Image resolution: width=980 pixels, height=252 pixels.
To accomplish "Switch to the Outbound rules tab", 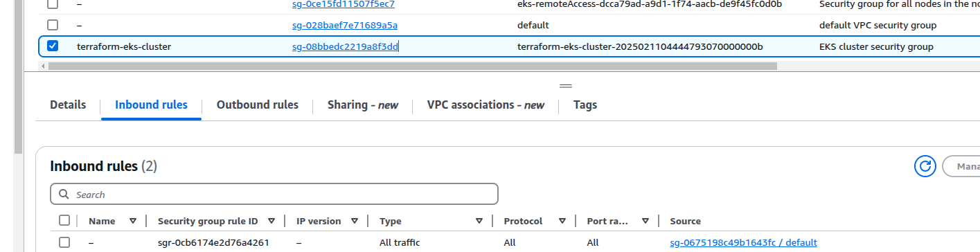I will (x=258, y=105).
